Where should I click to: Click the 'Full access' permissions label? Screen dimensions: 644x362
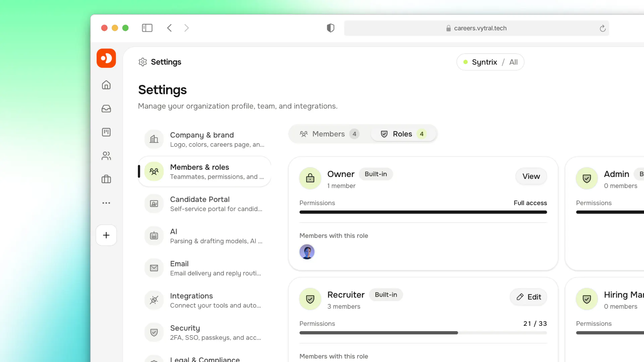coord(530,203)
